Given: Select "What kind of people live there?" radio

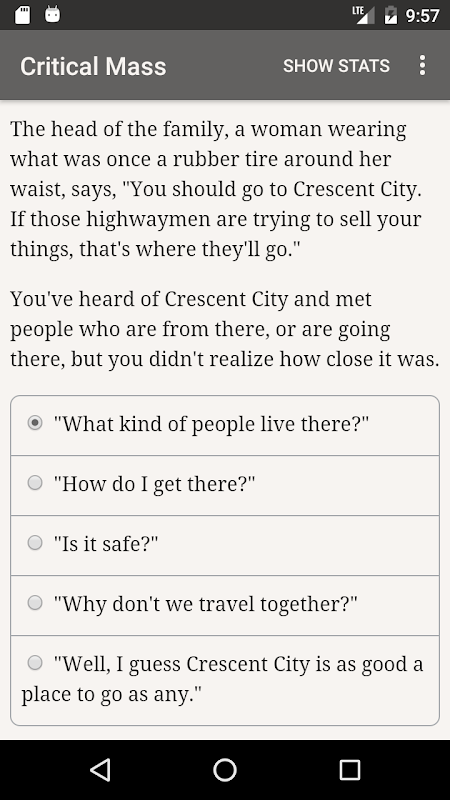Looking at the screenshot, I should click(x=35, y=423).
